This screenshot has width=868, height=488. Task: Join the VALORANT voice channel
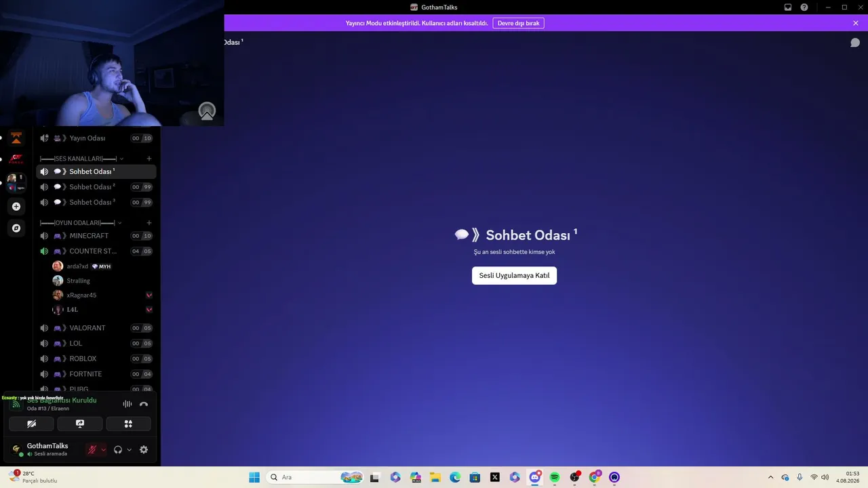pyautogui.click(x=96, y=328)
